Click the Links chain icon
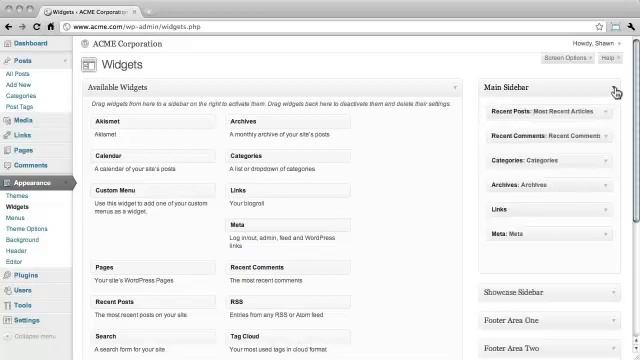The height and width of the screenshot is (360, 640). tap(7, 135)
